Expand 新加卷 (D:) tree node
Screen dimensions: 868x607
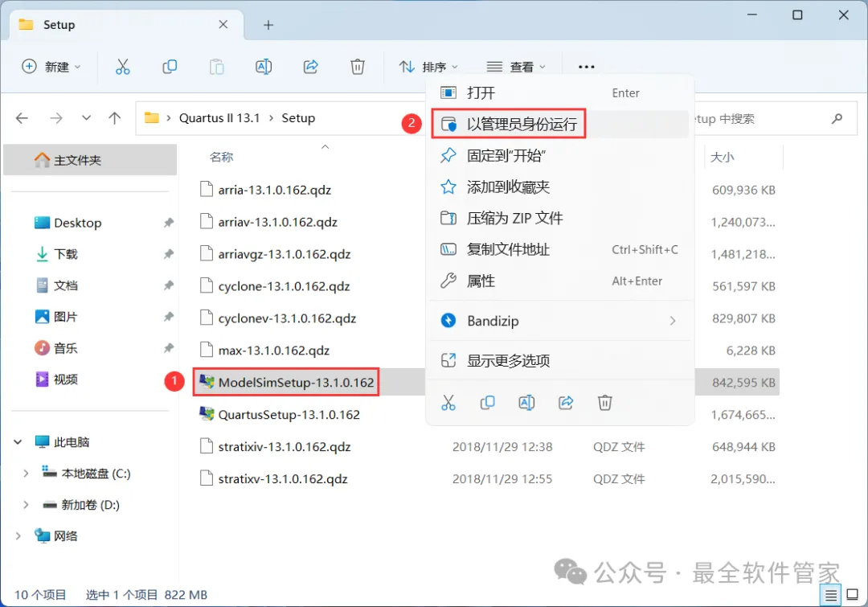[x=26, y=505]
